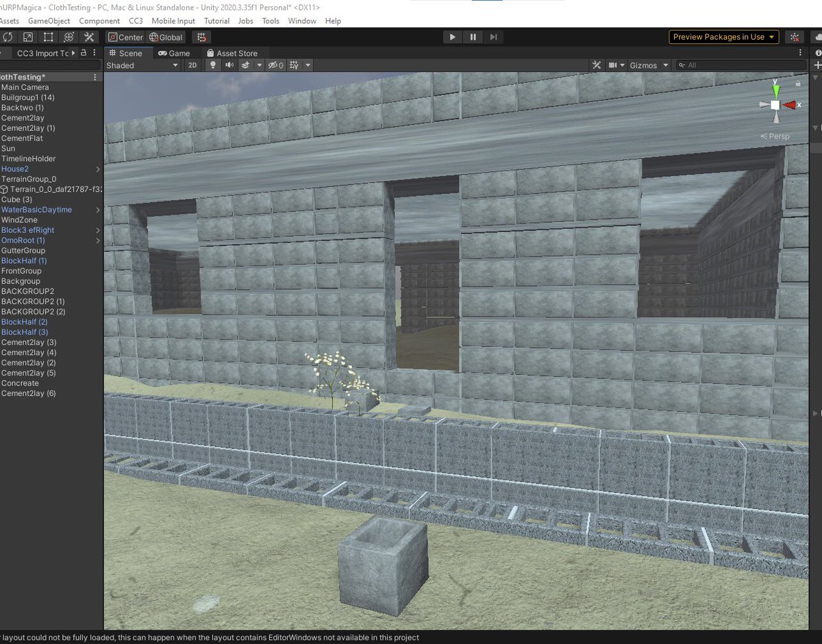The image size is (822, 644).
Task: Select the combined Transform tool
Action: click(68, 37)
